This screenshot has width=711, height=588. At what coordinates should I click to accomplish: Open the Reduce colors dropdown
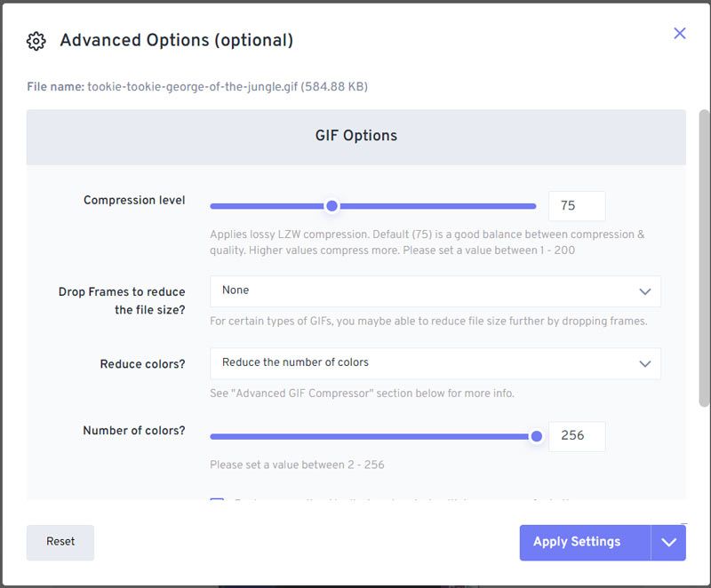[435, 363]
